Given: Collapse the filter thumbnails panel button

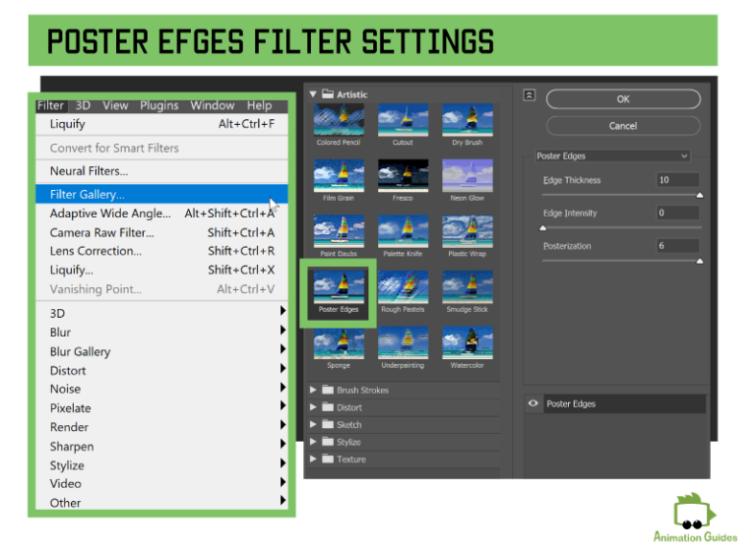Looking at the screenshot, I should (530, 95).
